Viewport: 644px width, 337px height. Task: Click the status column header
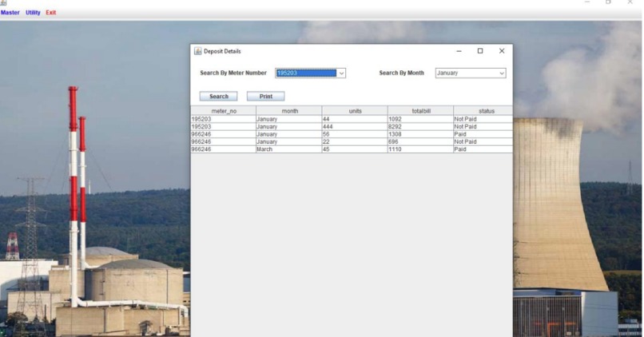coord(483,111)
